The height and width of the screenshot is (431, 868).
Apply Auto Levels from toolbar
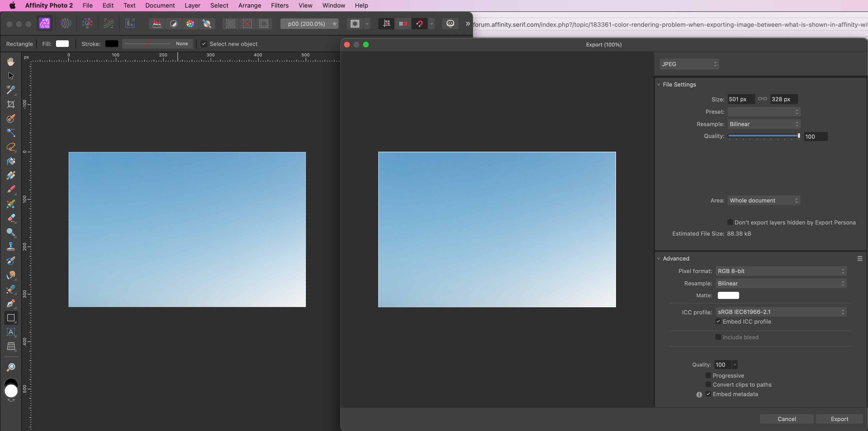[x=157, y=23]
